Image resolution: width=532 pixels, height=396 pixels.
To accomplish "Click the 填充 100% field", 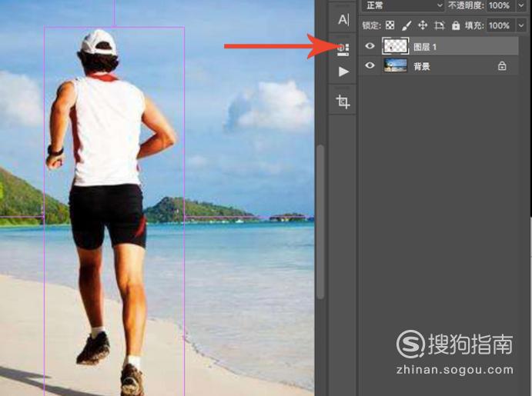I will click(500, 25).
